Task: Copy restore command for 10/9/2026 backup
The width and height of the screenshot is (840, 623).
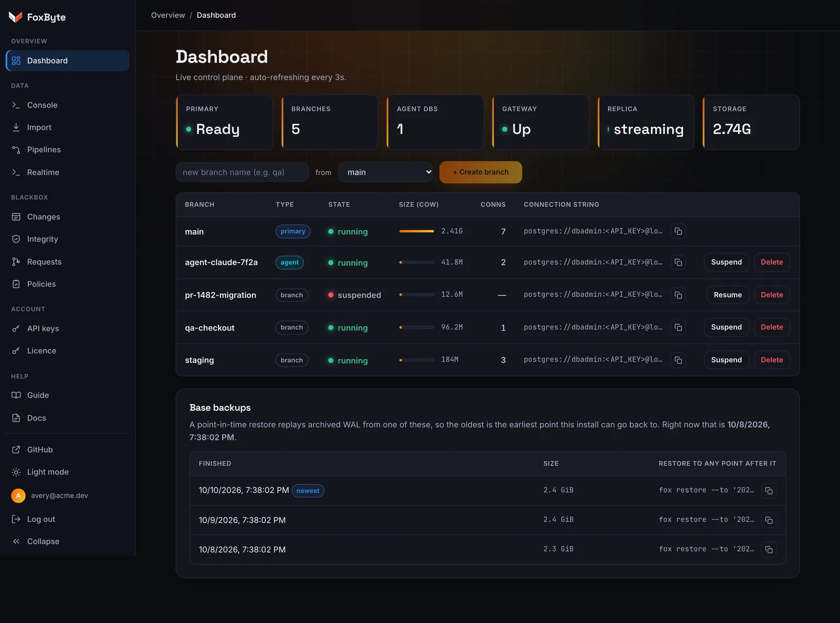Action: pos(769,520)
